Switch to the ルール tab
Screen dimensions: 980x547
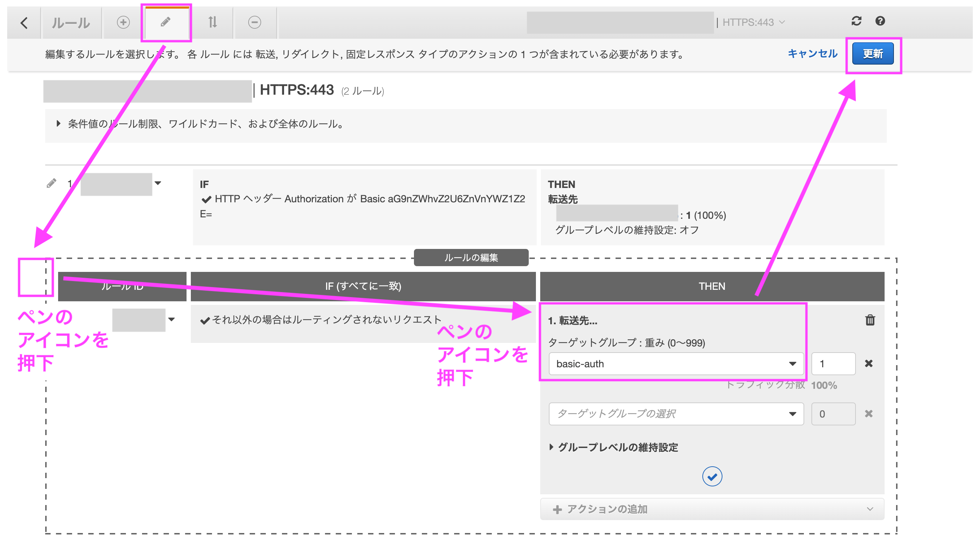point(71,23)
